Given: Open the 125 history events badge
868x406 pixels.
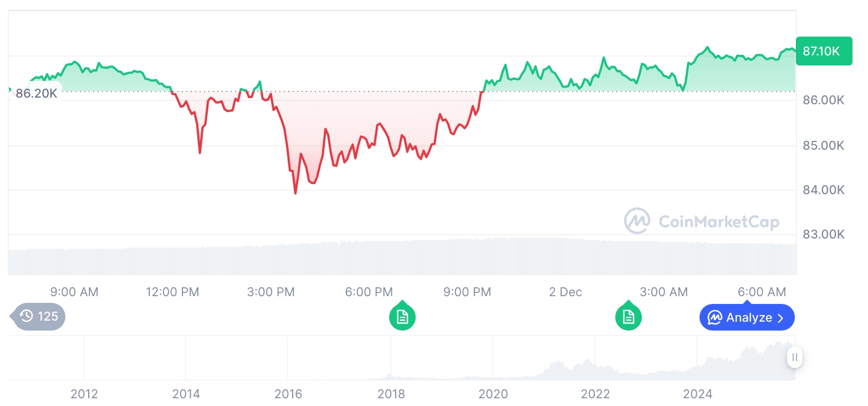Looking at the screenshot, I should (39, 317).
